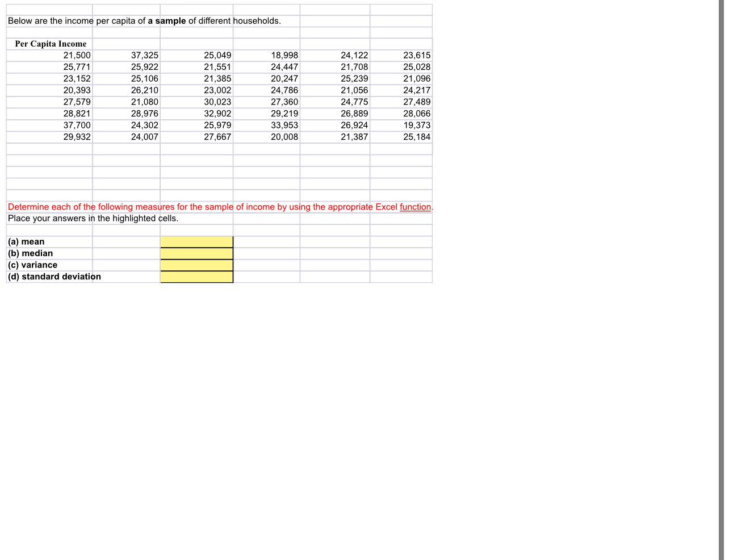The height and width of the screenshot is (560, 729).
Task: Select the cell containing 25,184
Action: [x=418, y=136]
